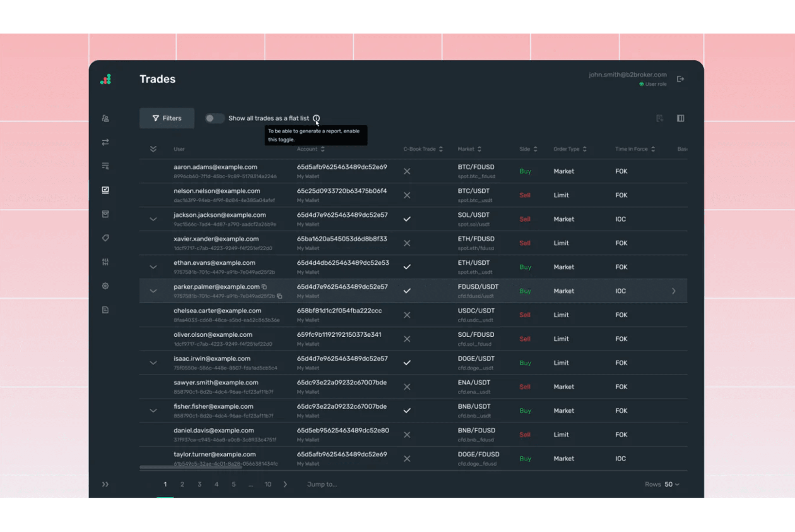This screenshot has width=795, height=532.
Task: Open the Users sidebar icon
Action: pyautogui.click(x=106, y=118)
